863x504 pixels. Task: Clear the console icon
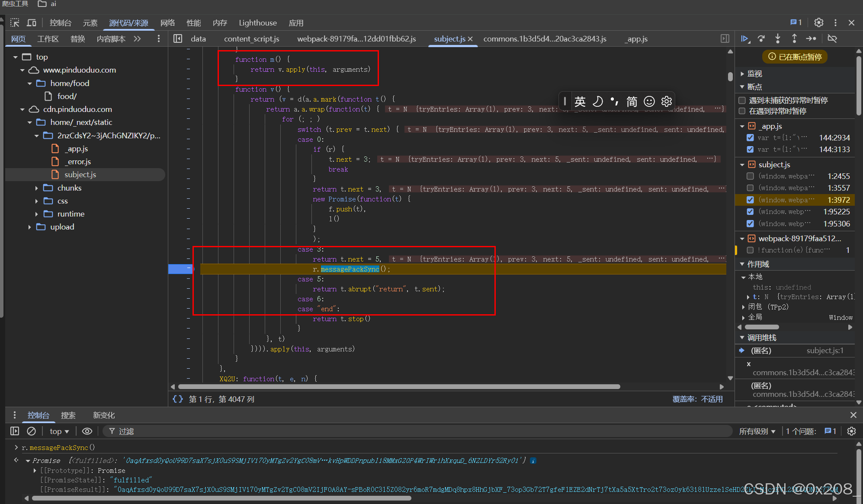pos(31,431)
